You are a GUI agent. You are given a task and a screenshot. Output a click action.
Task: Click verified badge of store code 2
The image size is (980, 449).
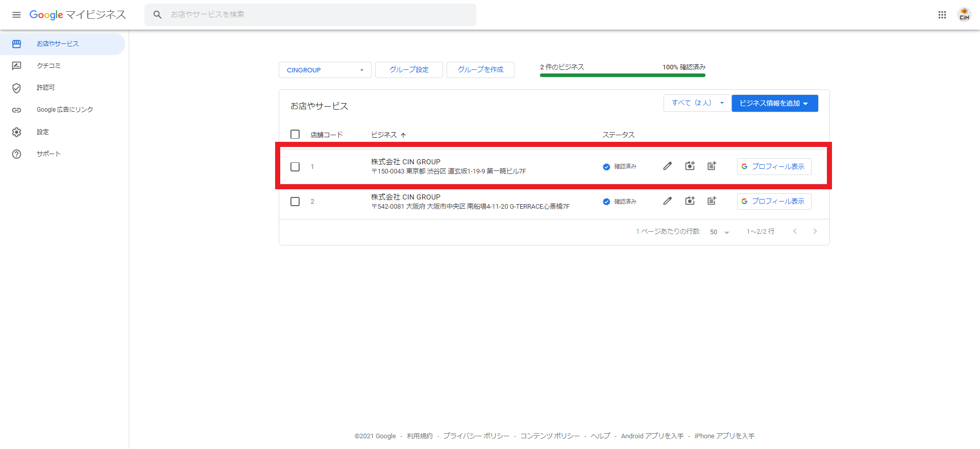coord(606,202)
